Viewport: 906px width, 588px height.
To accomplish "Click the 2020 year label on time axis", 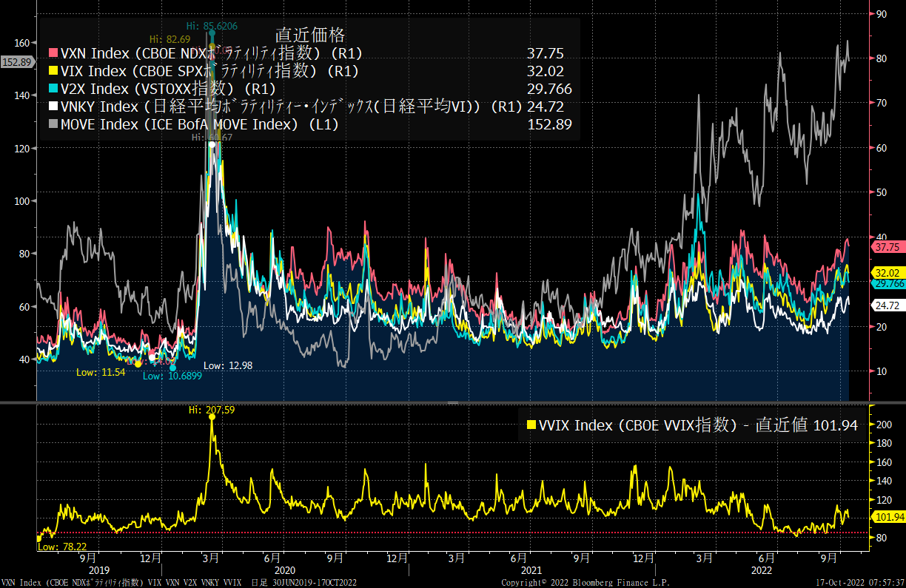I will click(x=285, y=570).
